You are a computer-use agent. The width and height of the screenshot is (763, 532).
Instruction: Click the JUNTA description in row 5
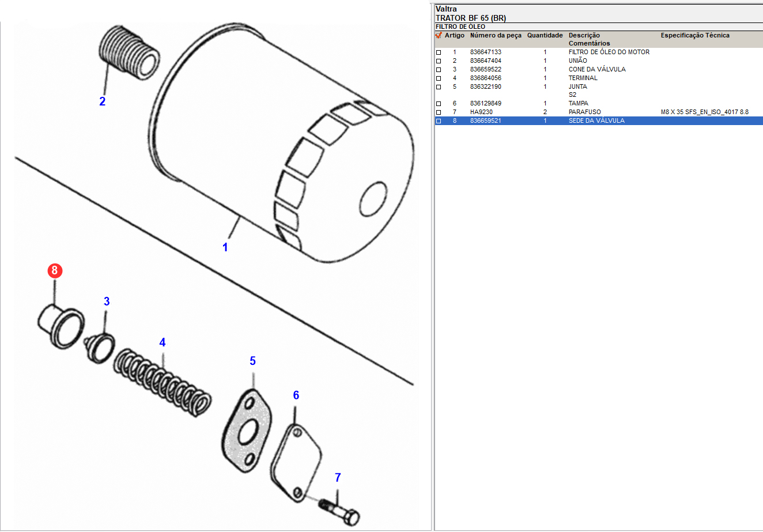click(577, 87)
